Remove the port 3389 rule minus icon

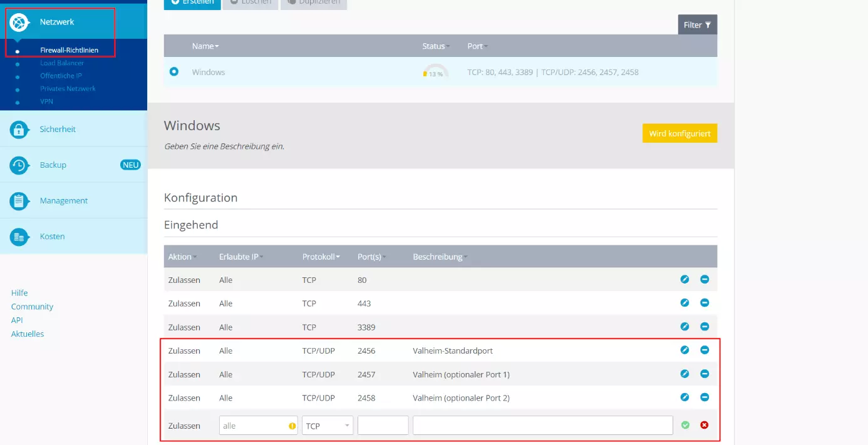[x=705, y=327]
